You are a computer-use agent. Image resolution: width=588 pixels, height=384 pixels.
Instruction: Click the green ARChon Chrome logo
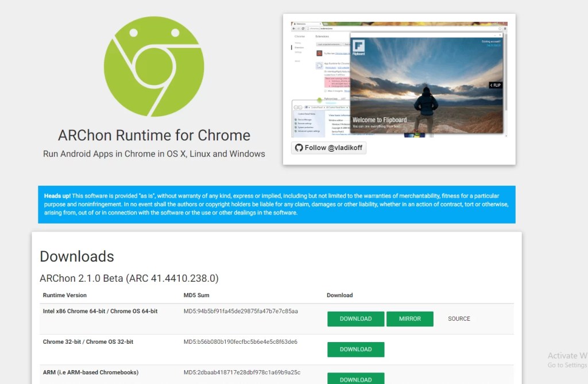click(x=154, y=66)
